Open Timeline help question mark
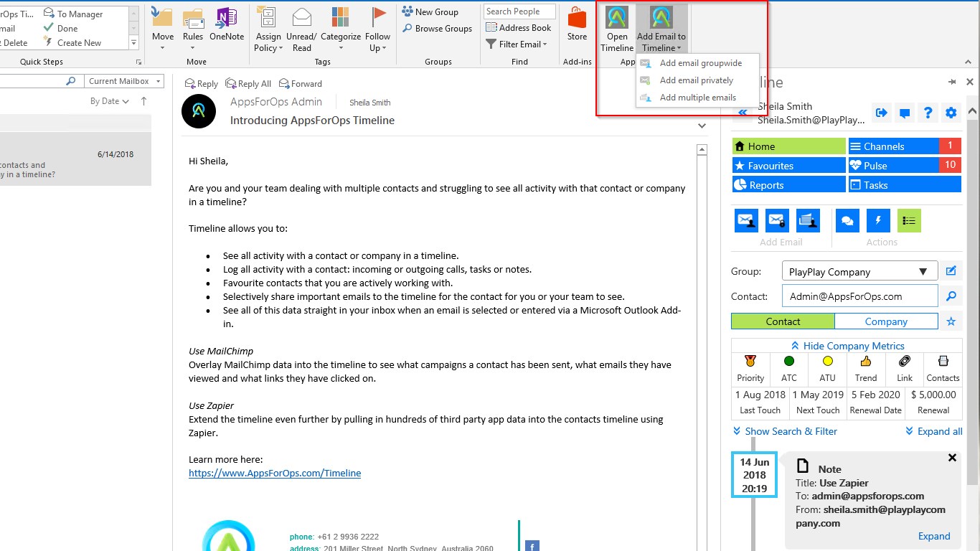This screenshot has width=980, height=551. (x=928, y=113)
